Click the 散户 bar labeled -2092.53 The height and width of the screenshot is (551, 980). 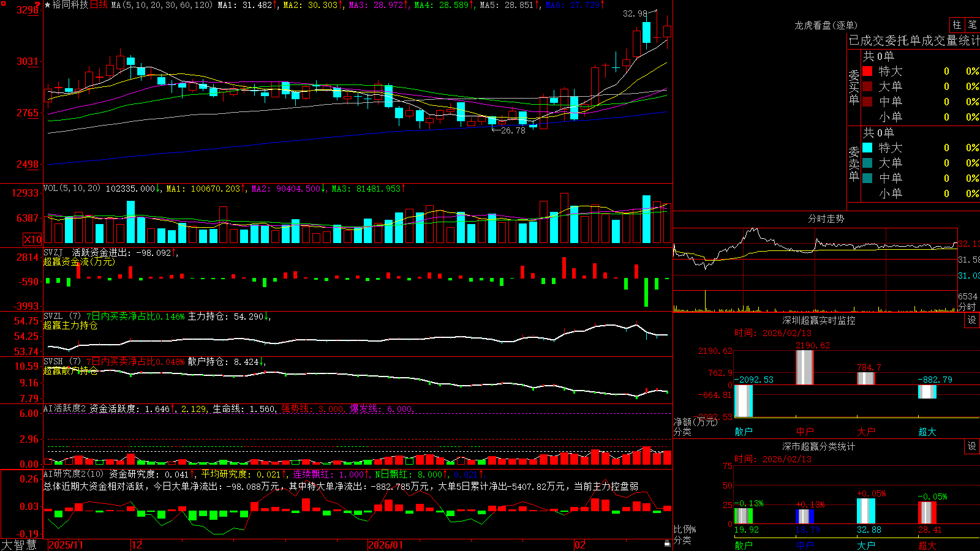(744, 401)
